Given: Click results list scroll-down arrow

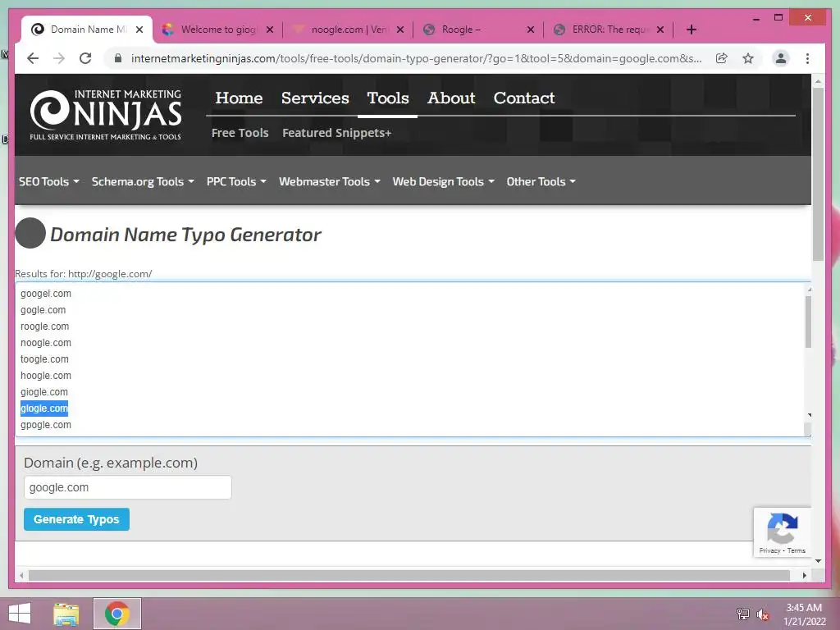Looking at the screenshot, I should [x=808, y=415].
